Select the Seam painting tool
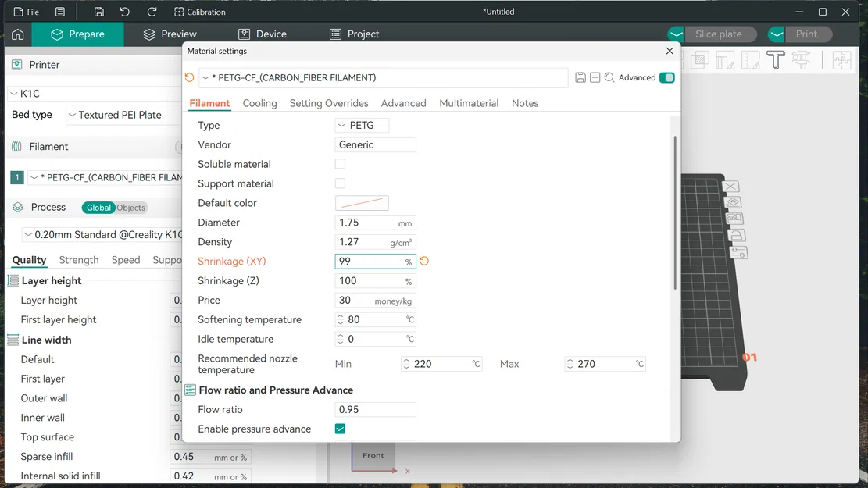The height and width of the screenshot is (488, 868). point(751,60)
